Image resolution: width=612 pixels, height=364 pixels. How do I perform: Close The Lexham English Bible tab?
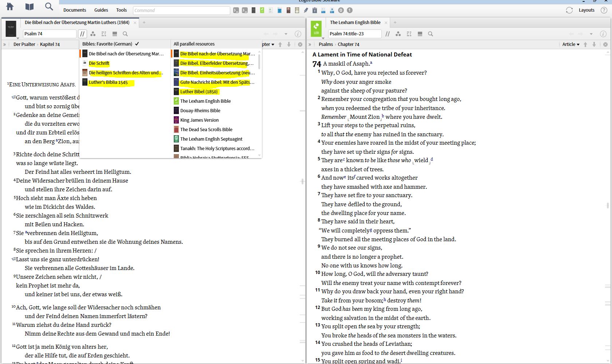(x=386, y=23)
